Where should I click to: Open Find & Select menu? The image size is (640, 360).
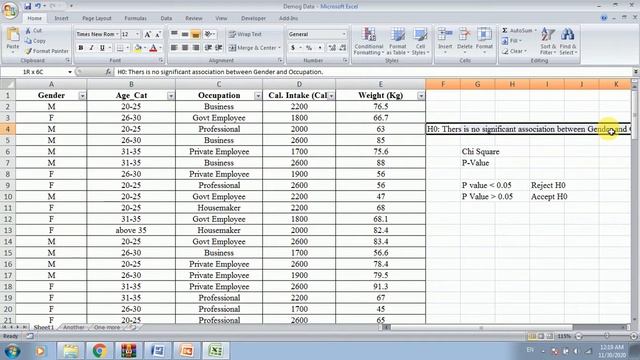[568, 41]
